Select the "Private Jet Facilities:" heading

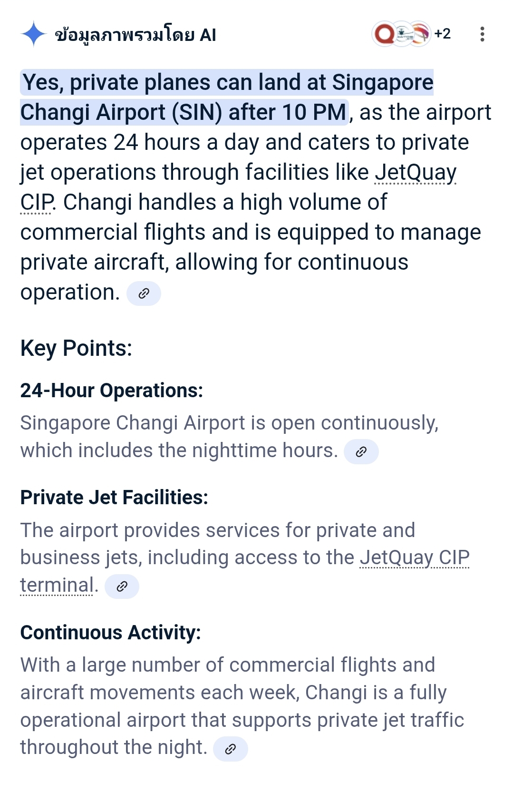(x=114, y=498)
